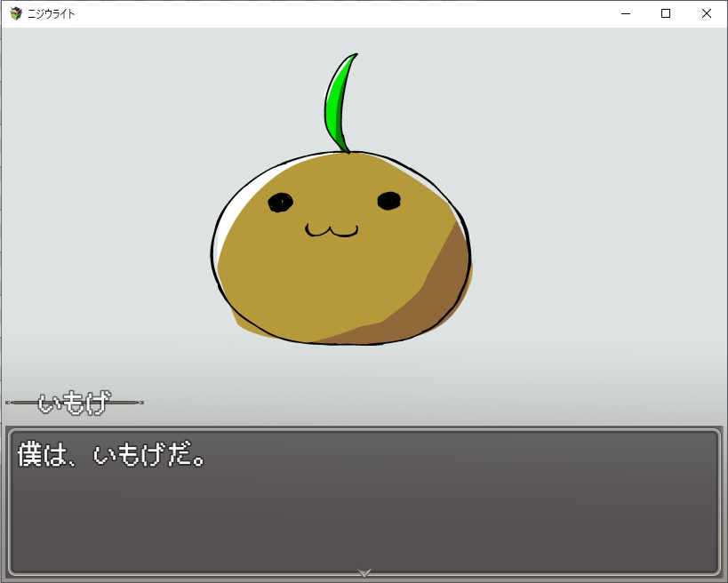Maximize the ニジウライト game window
This screenshot has height=583, width=728.
click(x=666, y=13)
